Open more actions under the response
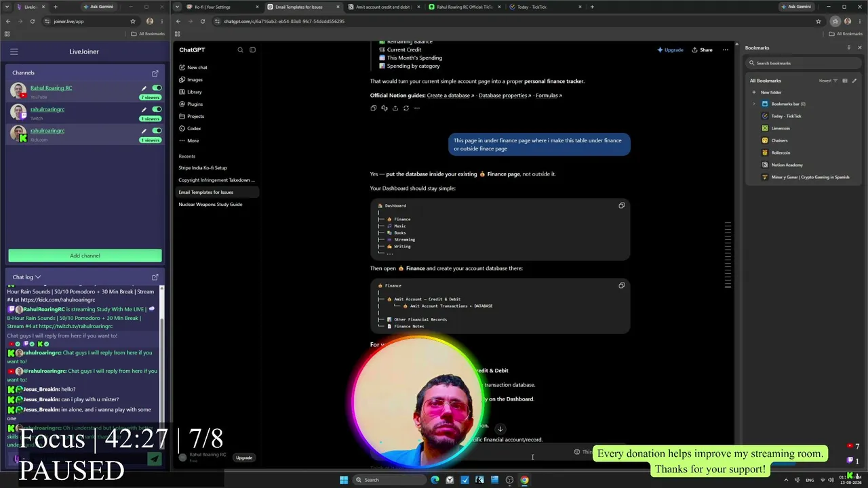Image resolution: width=868 pixels, height=488 pixels. click(417, 108)
